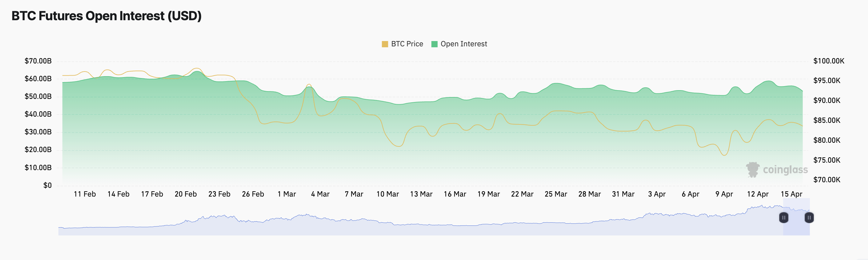
Task: Click the $100.00K price axis label
Action: [x=828, y=61]
